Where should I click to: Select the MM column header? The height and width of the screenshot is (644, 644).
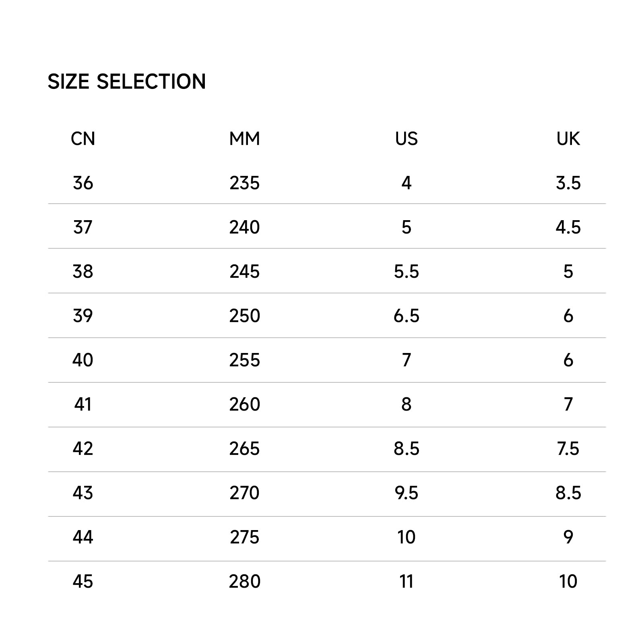pyautogui.click(x=245, y=139)
